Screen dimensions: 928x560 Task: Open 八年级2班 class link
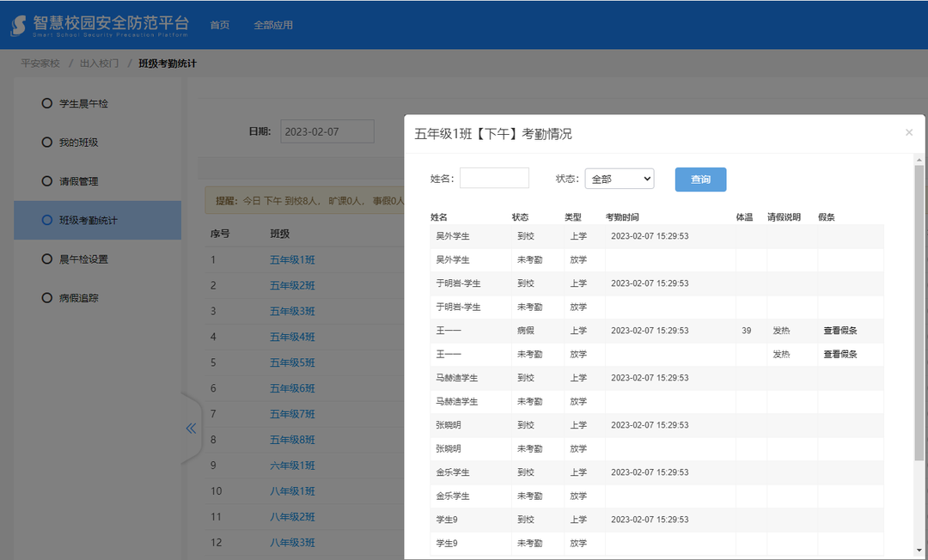(292, 517)
